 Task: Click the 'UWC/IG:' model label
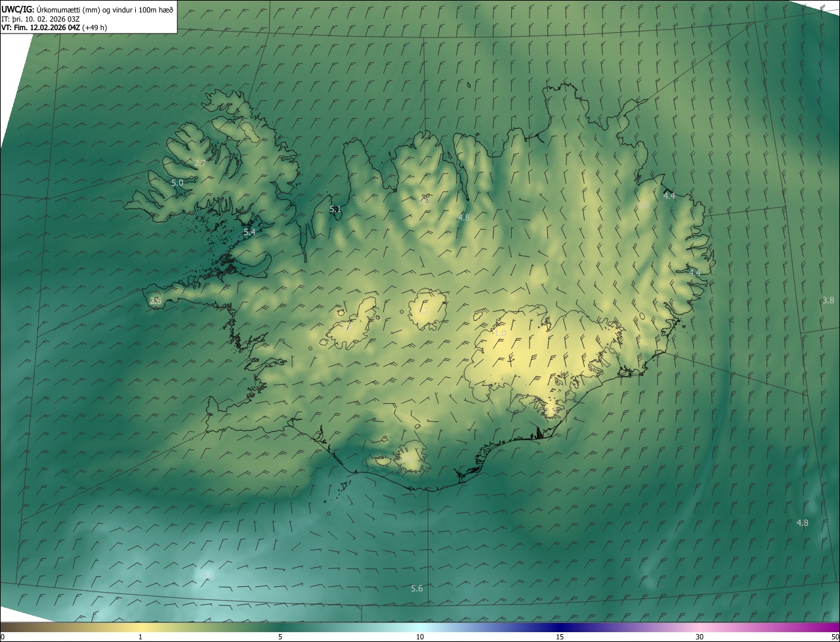[18, 9]
